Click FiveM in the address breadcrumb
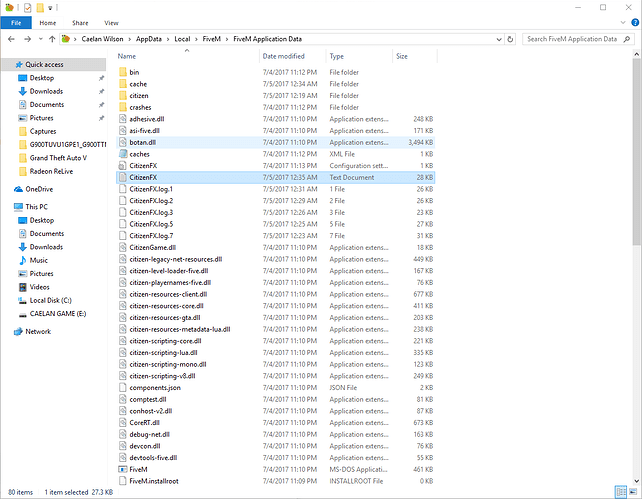642x499 pixels. [x=211, y=39]
